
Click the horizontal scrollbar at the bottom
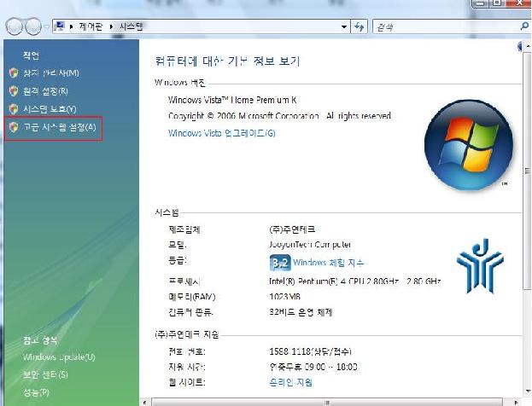pyautogui.click(x=324, y=400)
